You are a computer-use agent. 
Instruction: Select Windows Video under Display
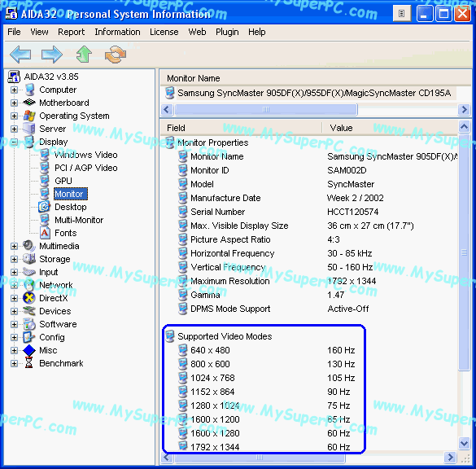point(86,155)
